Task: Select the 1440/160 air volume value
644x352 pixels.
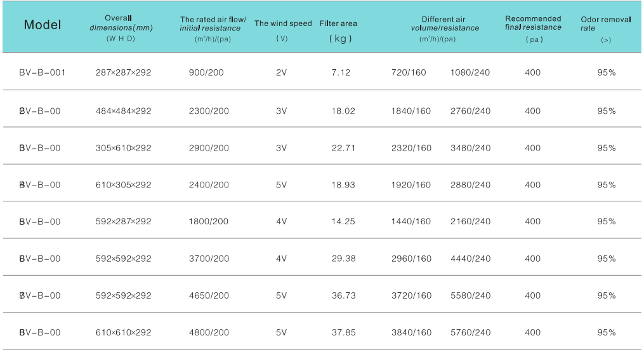Action: click(411, 222)
